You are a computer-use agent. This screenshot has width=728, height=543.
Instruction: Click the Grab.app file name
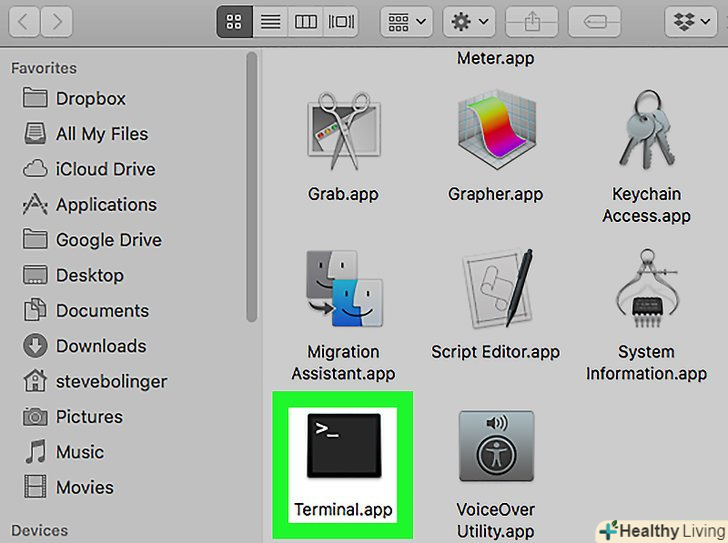(343, 194)
